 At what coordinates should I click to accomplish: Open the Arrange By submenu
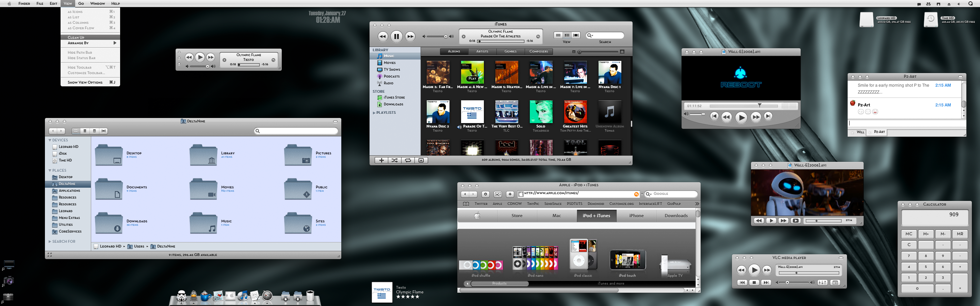point(90,43)
